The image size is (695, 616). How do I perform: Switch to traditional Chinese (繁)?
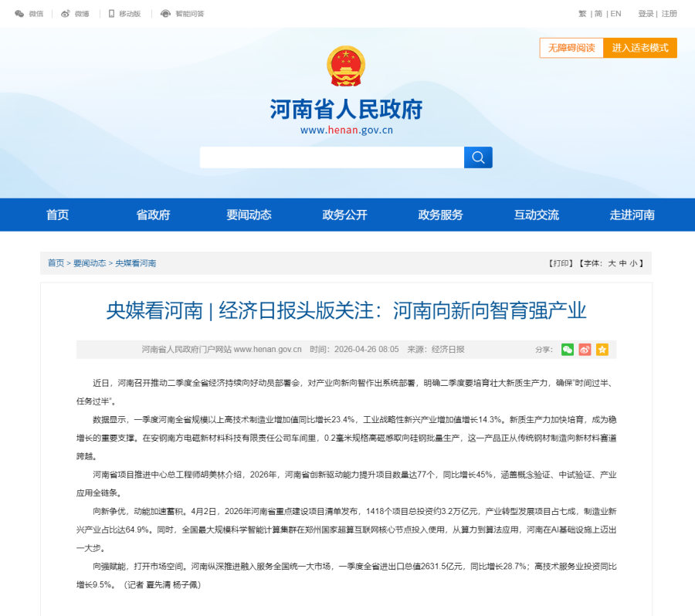pos(582,14)
